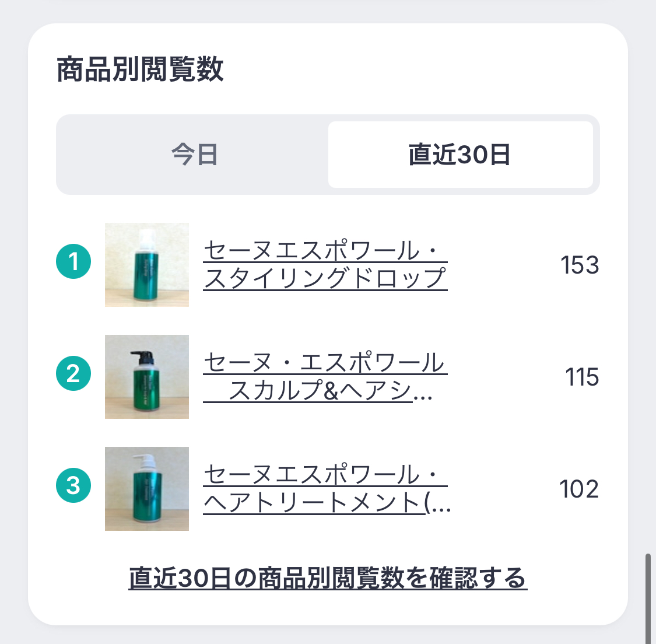The width and height of the screenshot is (656, 644).
Task: Open セーヌエスポワール・スタイリングドロップ product link
Action: point(325,265)
